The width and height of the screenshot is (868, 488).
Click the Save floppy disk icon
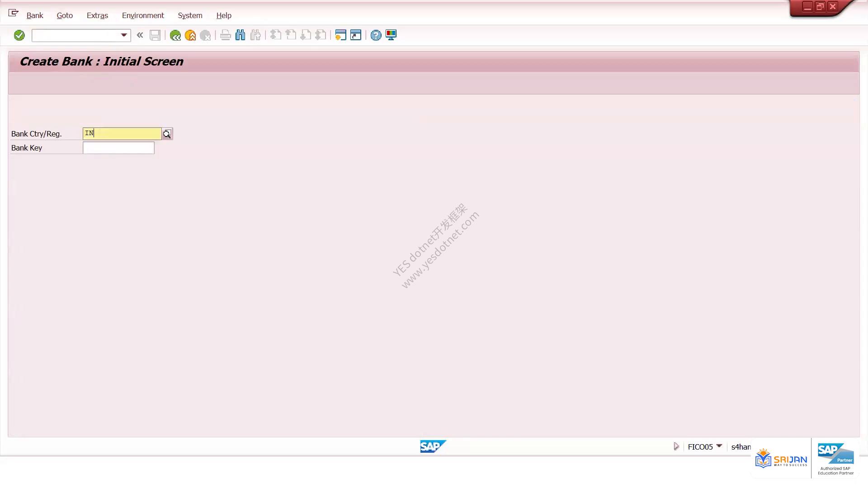pos(155,35)
